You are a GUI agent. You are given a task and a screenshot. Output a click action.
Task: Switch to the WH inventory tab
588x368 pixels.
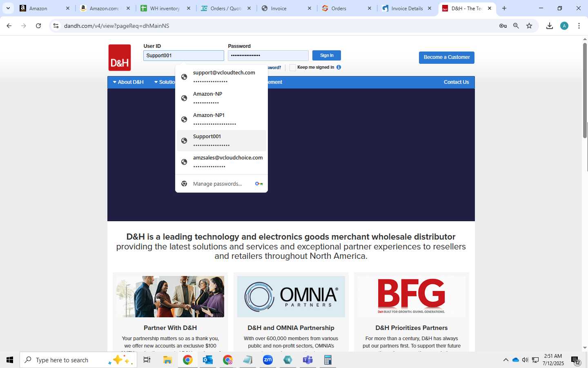[x=165, y=8]
